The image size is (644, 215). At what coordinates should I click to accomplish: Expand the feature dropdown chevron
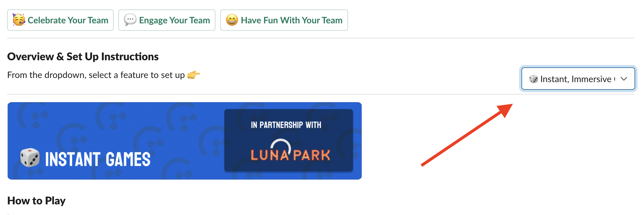[x=624, y=79]
